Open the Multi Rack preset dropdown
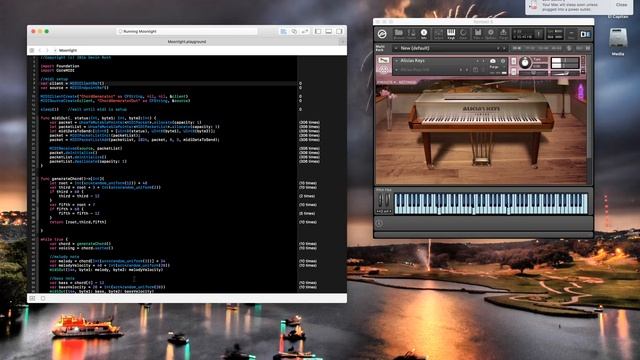 click(x=396, y=48)
